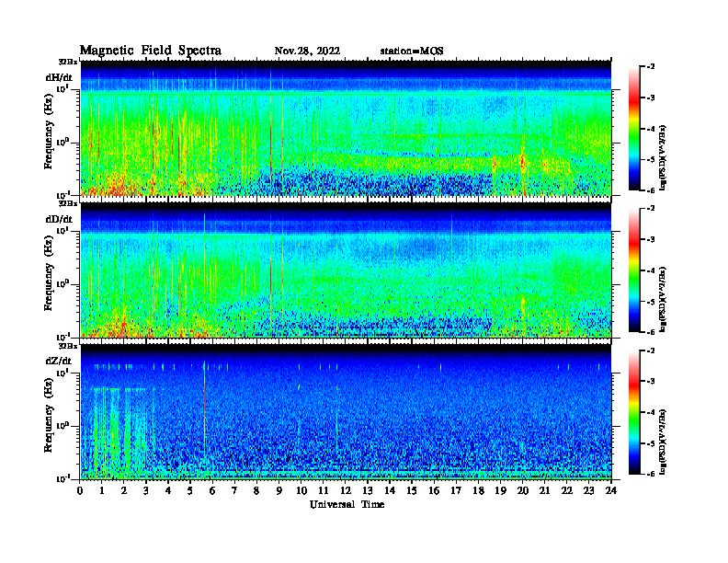Viewport: 728px width, 563px height.
Task: Click the hour 15 tick label on time axis
Action: click(x=412, y=491)
